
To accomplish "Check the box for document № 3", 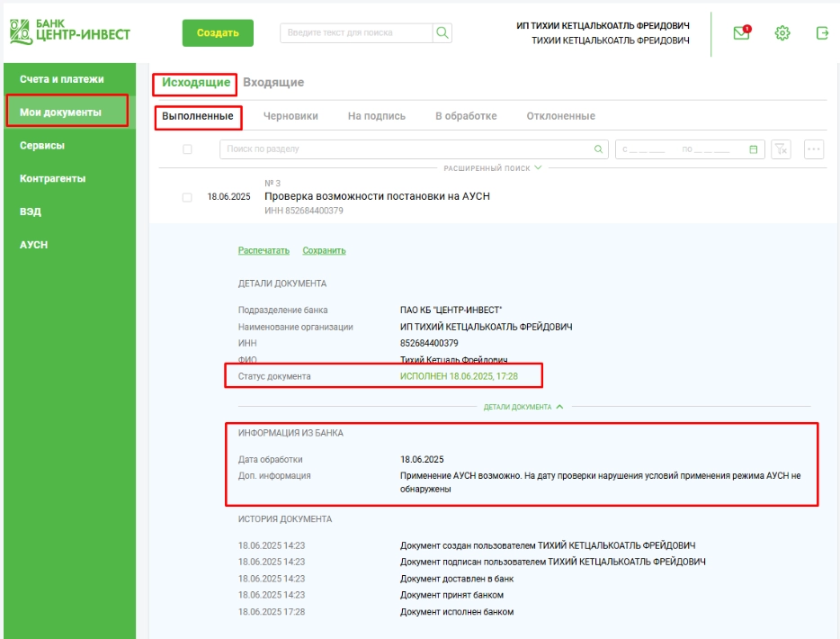I will pos(187,197).
